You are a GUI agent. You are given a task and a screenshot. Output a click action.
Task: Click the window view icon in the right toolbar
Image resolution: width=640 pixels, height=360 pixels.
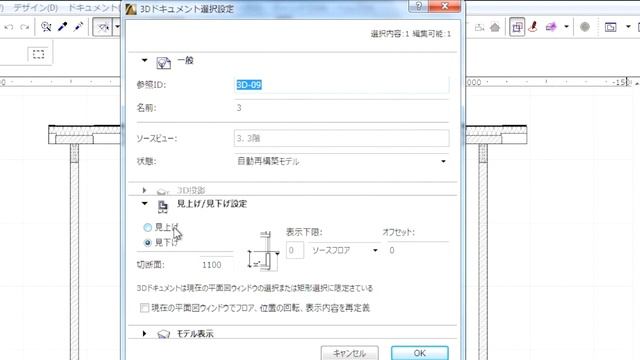[x=611, y=27]
